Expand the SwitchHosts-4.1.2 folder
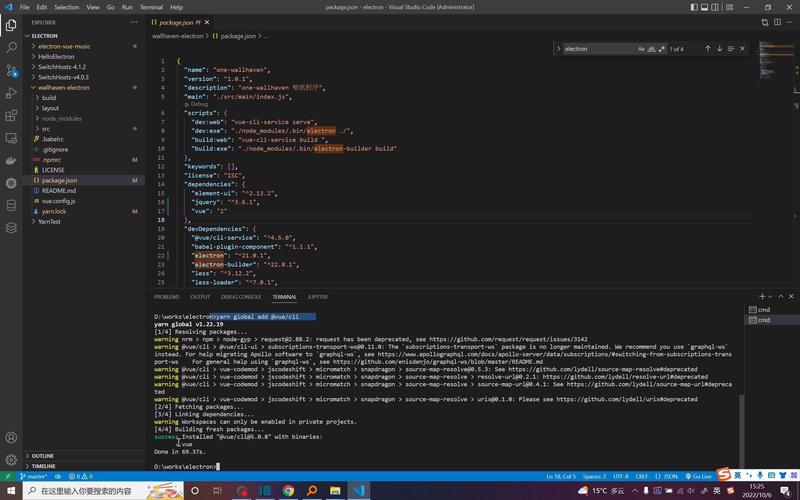The width and height of the screenshot is (800, 500). coord(62,67)
